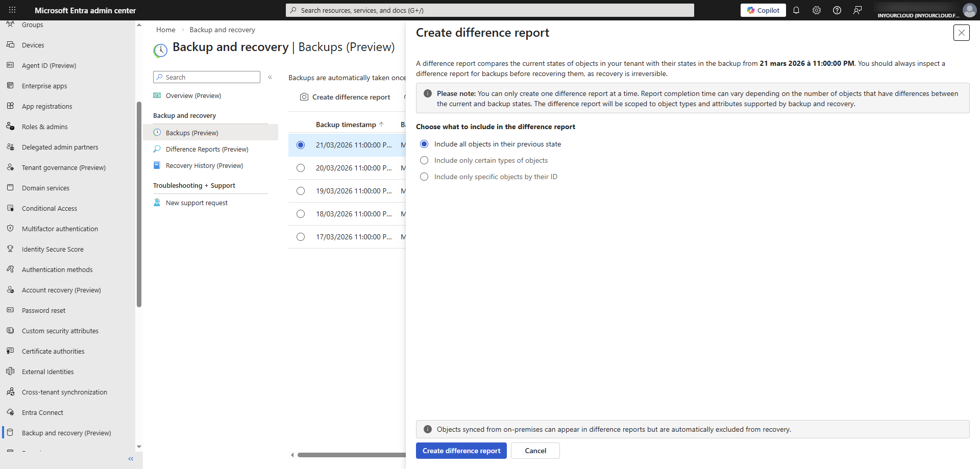Viewport: 980px width, 469px height.
Task: Select 'Include only specific objects by their ID'
Action: point(424,177)
